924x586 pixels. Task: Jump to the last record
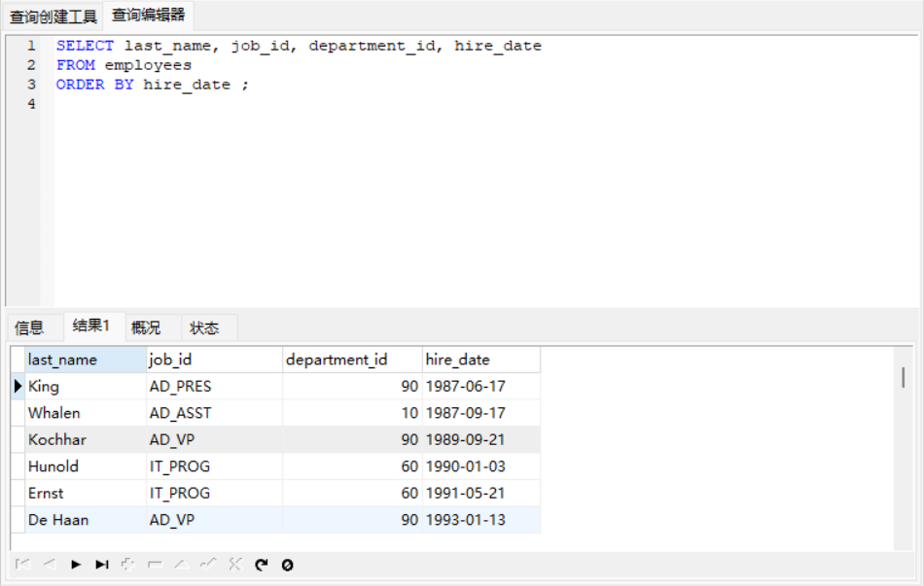click(102, 565)
